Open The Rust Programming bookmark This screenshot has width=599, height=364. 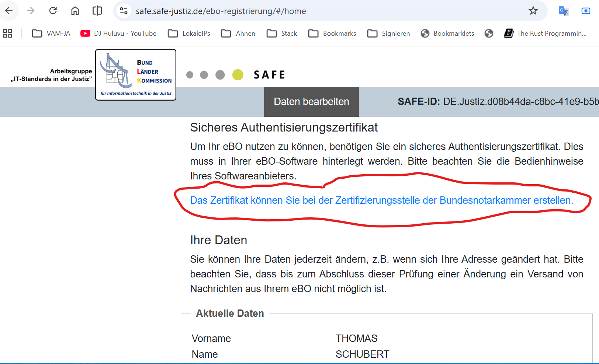tap(545, 34)
